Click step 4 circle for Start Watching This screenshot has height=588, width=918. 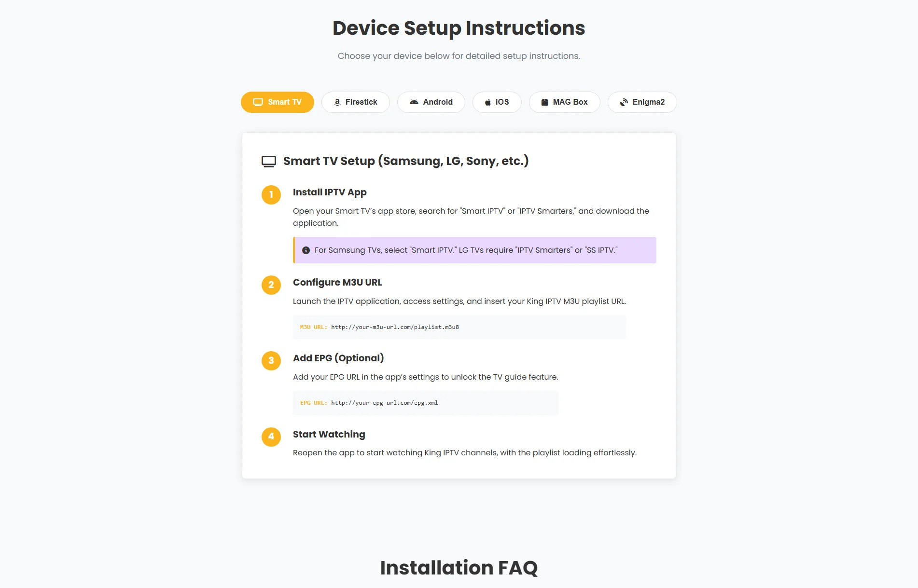point(271,437)
